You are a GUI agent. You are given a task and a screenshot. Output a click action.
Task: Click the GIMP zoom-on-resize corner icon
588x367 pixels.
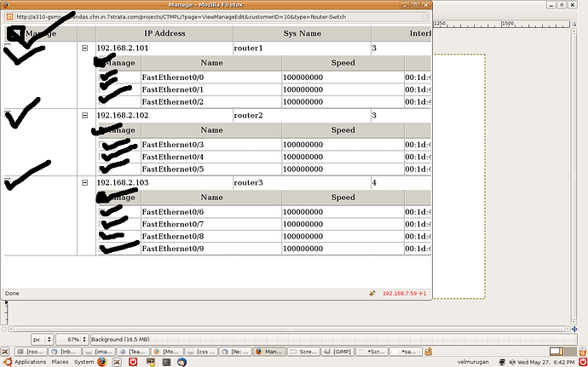pos(574,24)
